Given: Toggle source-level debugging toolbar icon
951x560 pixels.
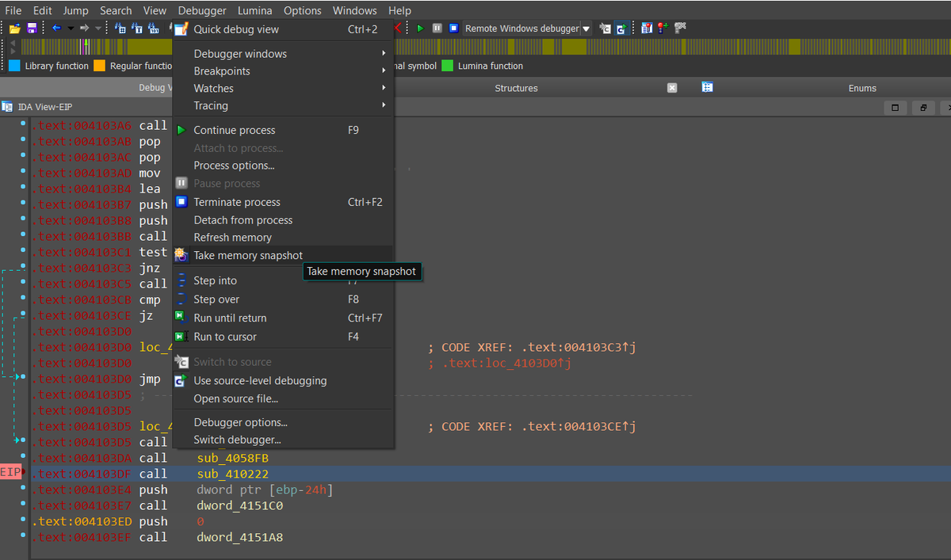Looking at the screenshot, I should coord(621,29).
